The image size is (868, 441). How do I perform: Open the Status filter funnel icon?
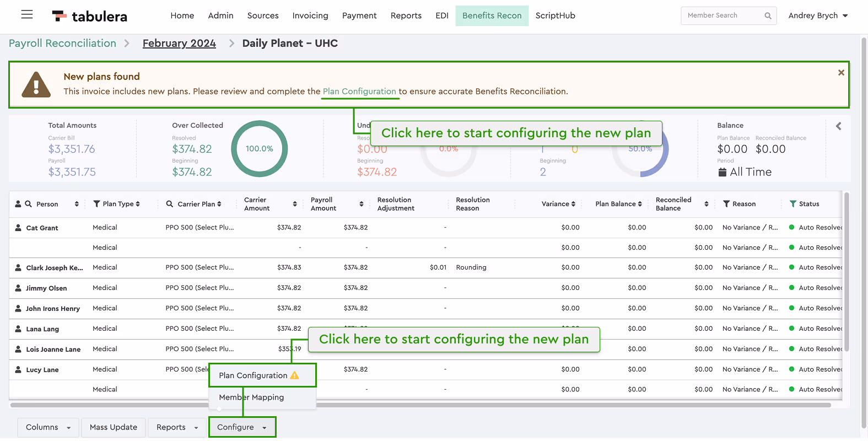pos(793,204)
